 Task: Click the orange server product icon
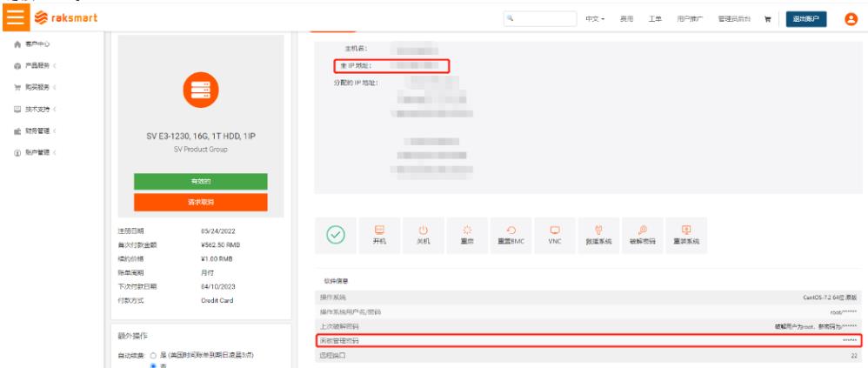201,90
